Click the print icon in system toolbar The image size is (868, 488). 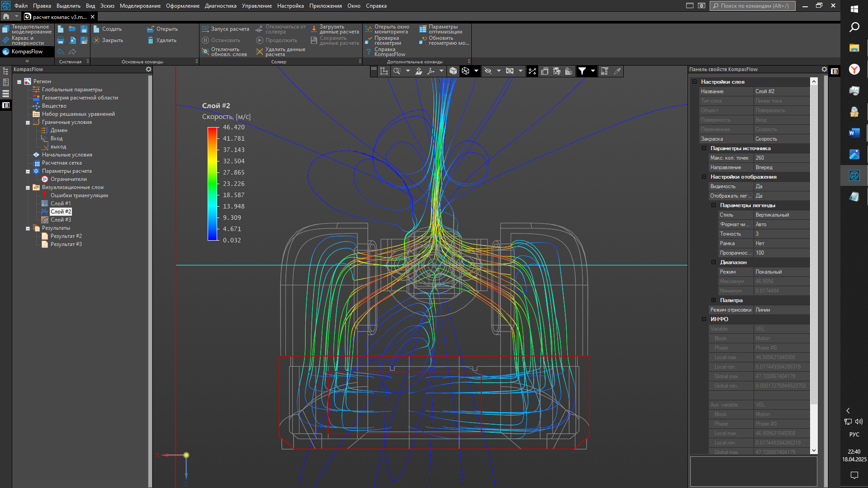pyautogui.click(x=61, y=40)
